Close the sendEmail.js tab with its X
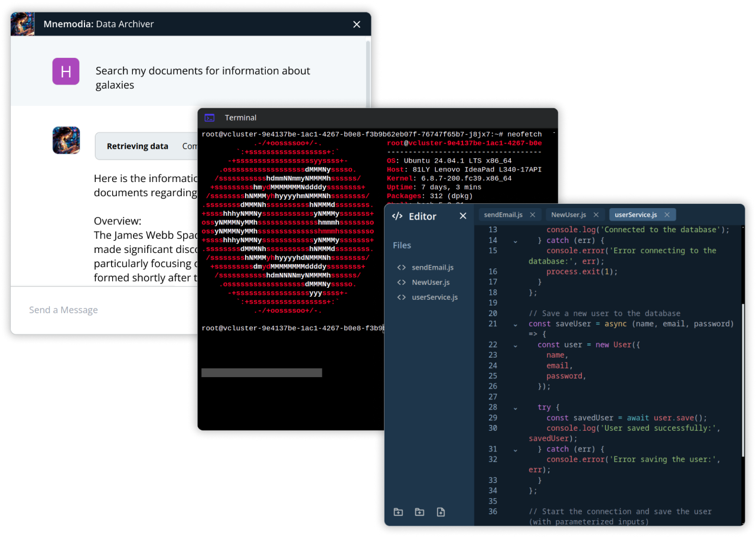756x539 pixels. 532,215
